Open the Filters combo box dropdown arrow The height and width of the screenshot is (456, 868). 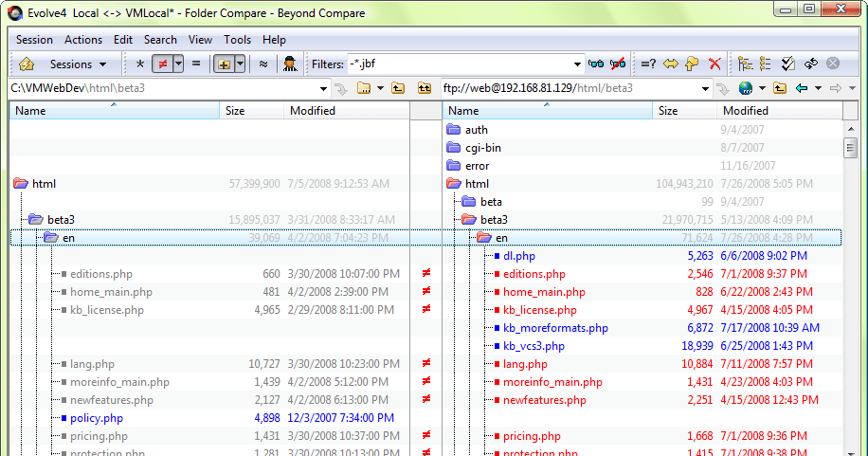coord(577,64)
